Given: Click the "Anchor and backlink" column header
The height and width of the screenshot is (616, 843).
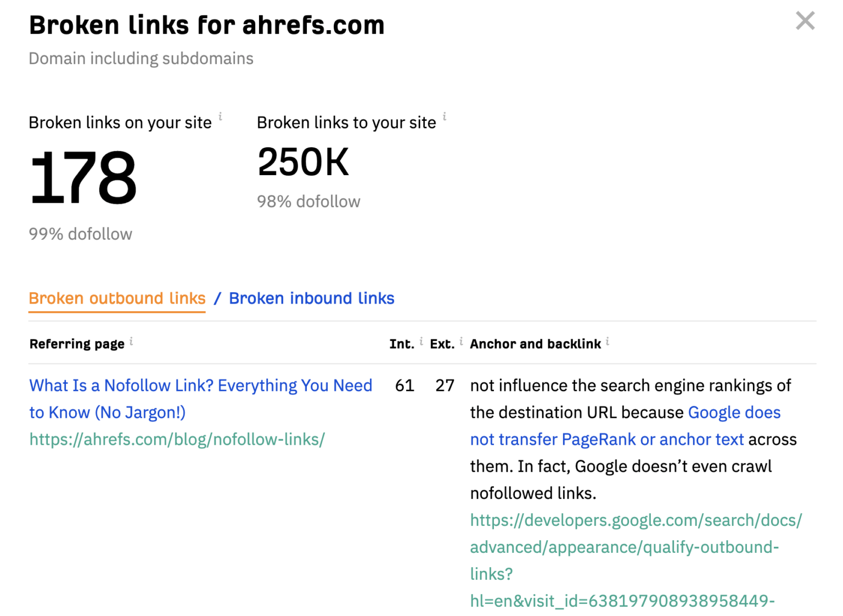Looking at the screenshot, I should pos(535,344).
